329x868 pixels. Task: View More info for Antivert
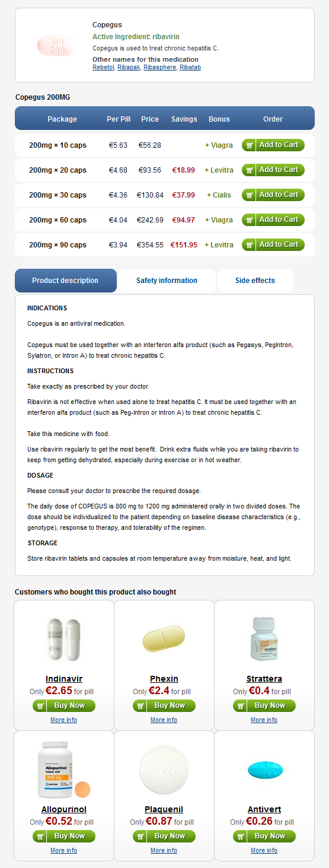[x=264, y=850]
